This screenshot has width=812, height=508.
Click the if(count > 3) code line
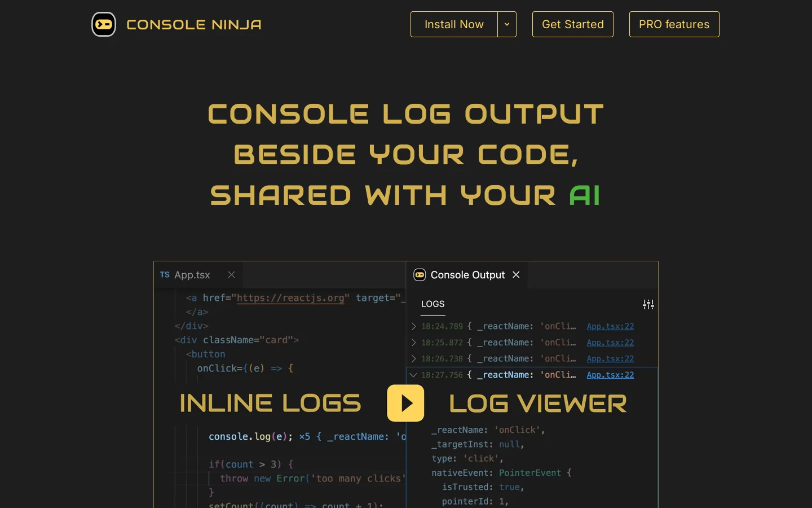click(251, 465)
